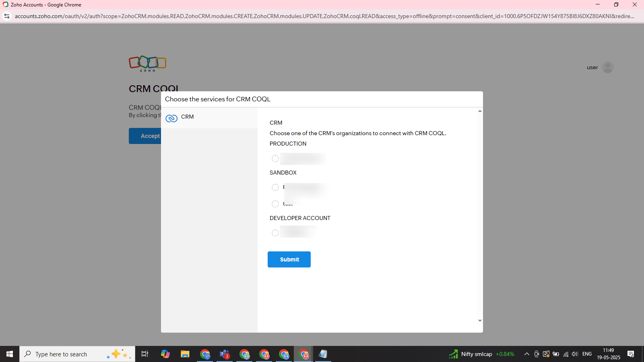Click the dialog scrollbar up arrow
Screen dimensions: 644x362
coord(480,111)
